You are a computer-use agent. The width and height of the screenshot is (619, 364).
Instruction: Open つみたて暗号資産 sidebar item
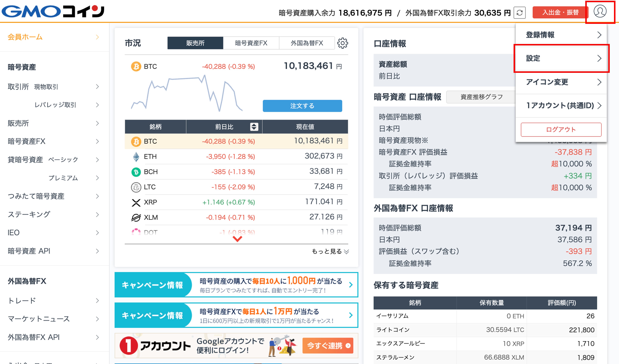(x=54, y=196)
